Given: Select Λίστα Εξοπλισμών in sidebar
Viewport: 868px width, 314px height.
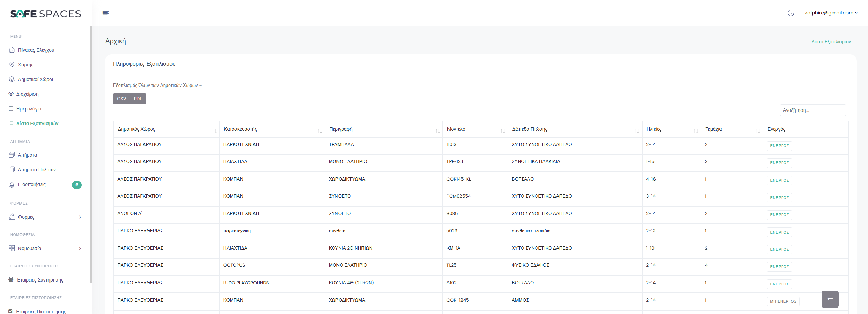Looking at the screenshot, I should tap(37, 123).
